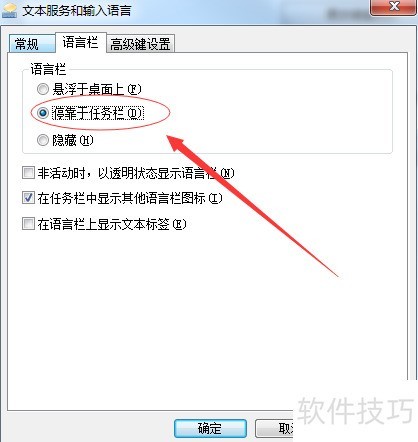Switch to the 常规 tab
This screenshot has height=442, width=418.
coord(32,44)
